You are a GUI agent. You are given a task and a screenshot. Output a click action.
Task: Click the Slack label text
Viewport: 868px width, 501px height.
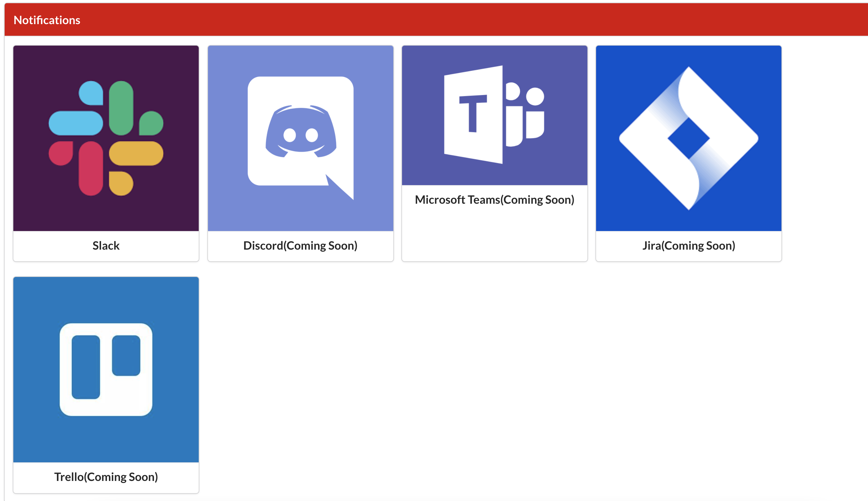point(105,245)
